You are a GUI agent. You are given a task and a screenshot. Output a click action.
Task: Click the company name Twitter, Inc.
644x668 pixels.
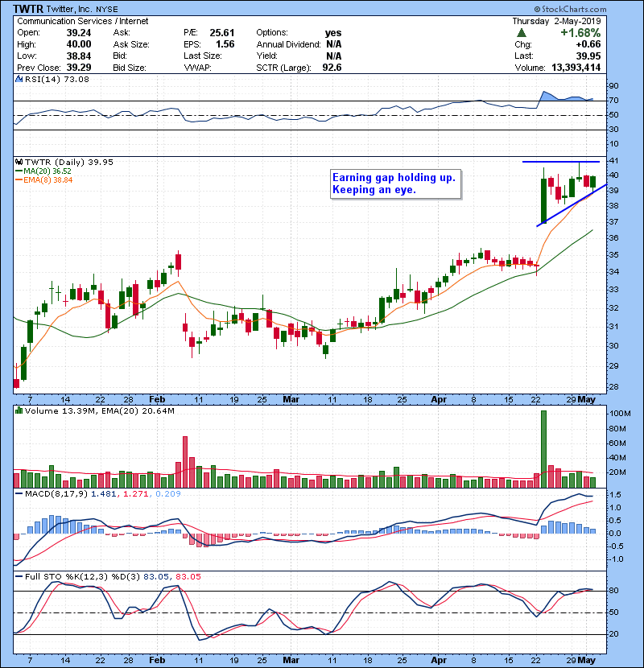pyautogui.click(x=69, y=9)
